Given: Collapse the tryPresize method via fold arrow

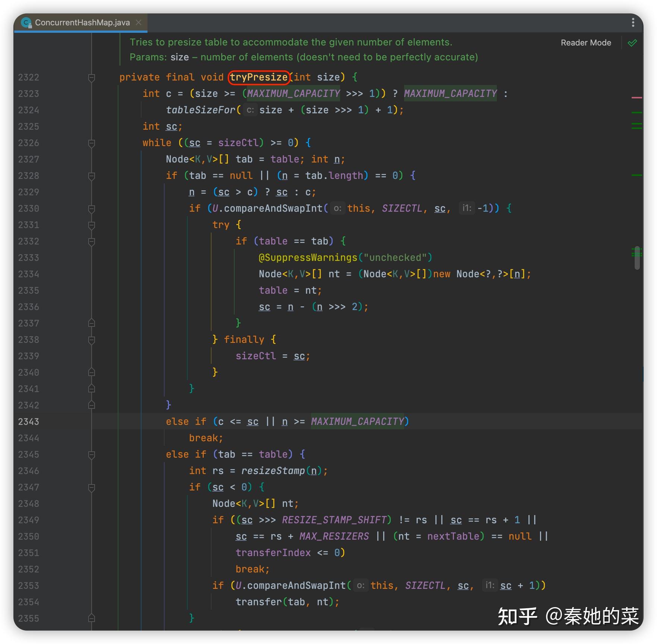Looking at the screenshot, I should [91, 77].
